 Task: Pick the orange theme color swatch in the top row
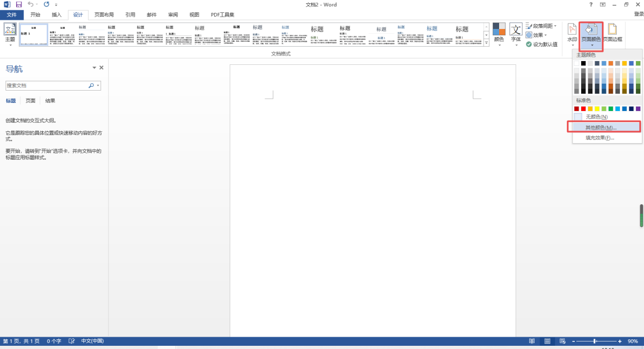(611, 63)
